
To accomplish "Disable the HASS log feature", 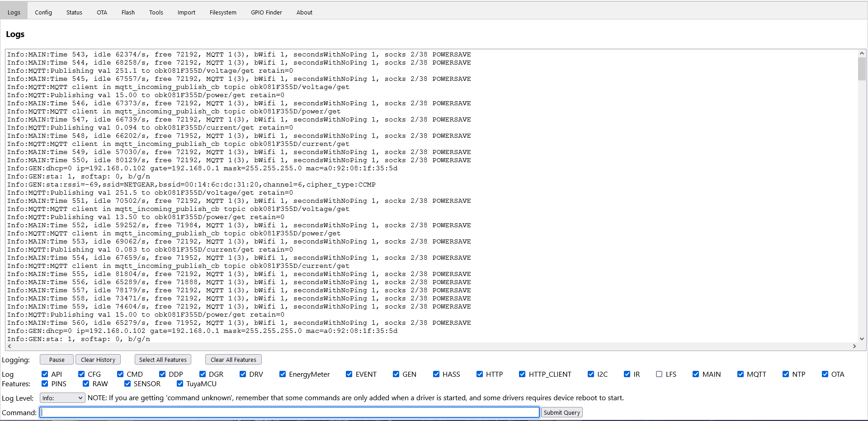I will coord(436,374).
